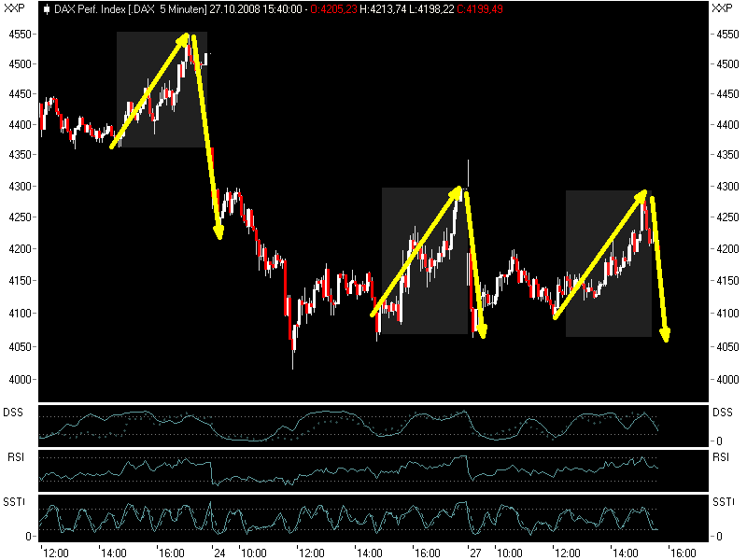This screenshot has width=747, height=560.
Task: Click the date marker '24' on the time axis
Action: [219, 553]
